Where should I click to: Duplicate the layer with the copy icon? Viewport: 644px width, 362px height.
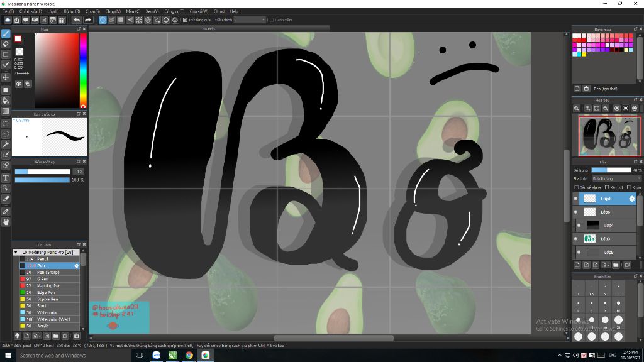point(627,265)
